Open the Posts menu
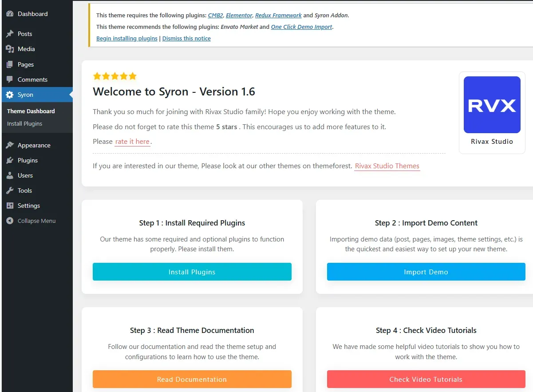 pyautogui.click(x=36, y=34)
